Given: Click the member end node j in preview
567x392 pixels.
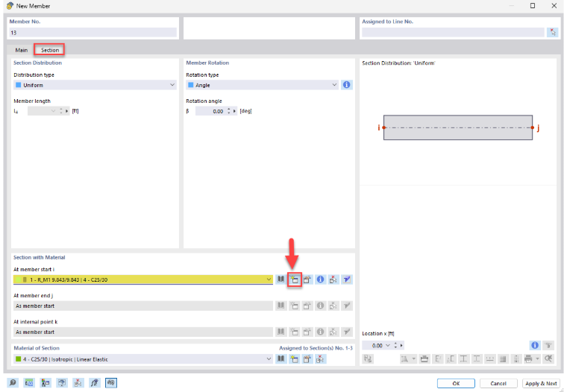Looking at the screenshot, I should pos(532,127).
